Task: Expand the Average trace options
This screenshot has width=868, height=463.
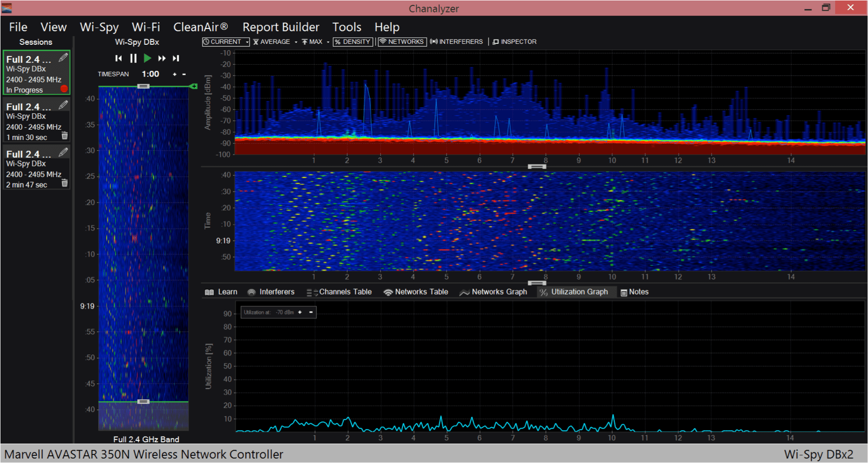Action: (x=295, y=41)
